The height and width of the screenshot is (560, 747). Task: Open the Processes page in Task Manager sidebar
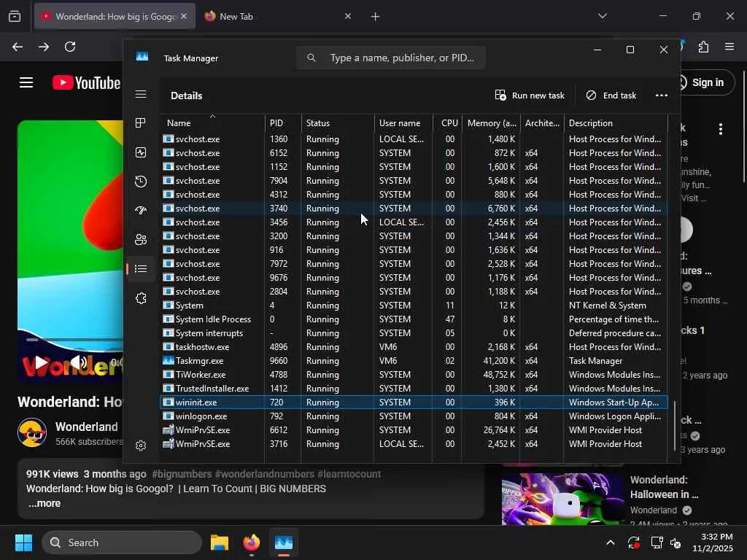tap(141, 123)
